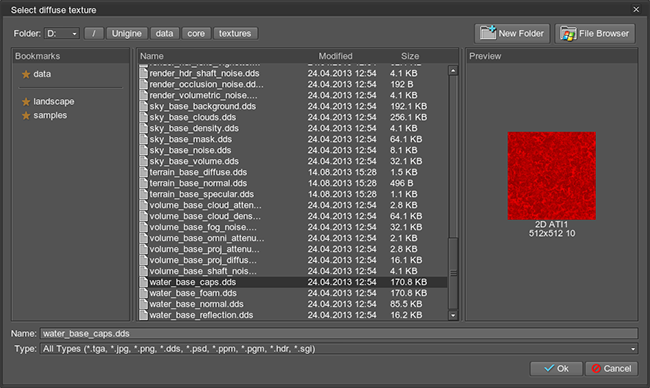Select water_base_reflection.dds
Screen dimensions: 650x388
(x=293, y=315)
